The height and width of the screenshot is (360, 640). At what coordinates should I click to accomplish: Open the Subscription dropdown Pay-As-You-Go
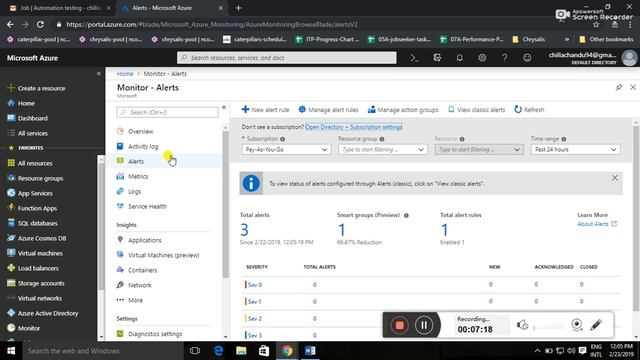286,149
